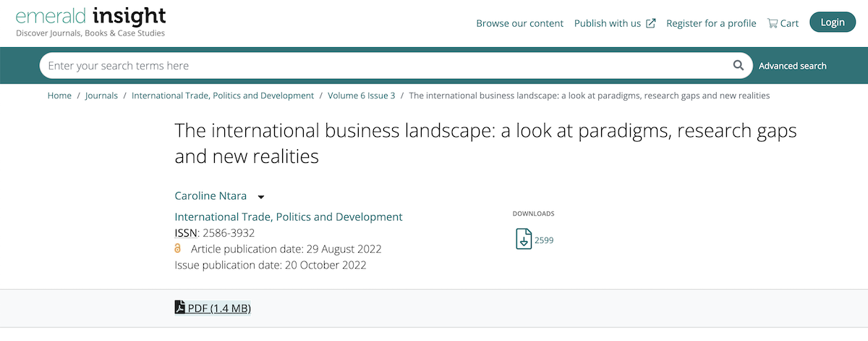Image resolution: width=868 pixels, height=341 pixels.
Task: Open Volume 6 Issue 3 breadcrumb
Action: 362,96
